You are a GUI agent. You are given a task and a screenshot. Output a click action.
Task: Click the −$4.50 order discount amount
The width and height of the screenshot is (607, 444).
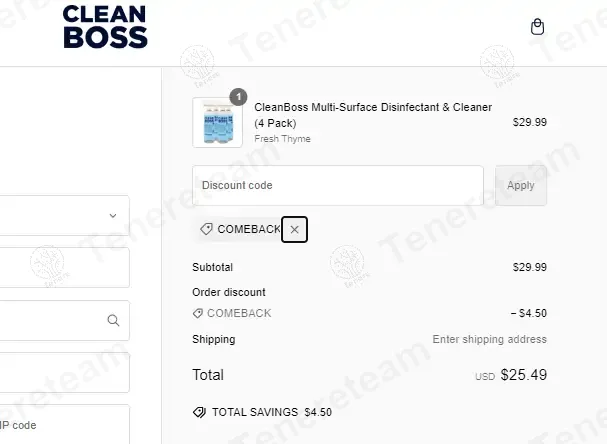[528, 313]
